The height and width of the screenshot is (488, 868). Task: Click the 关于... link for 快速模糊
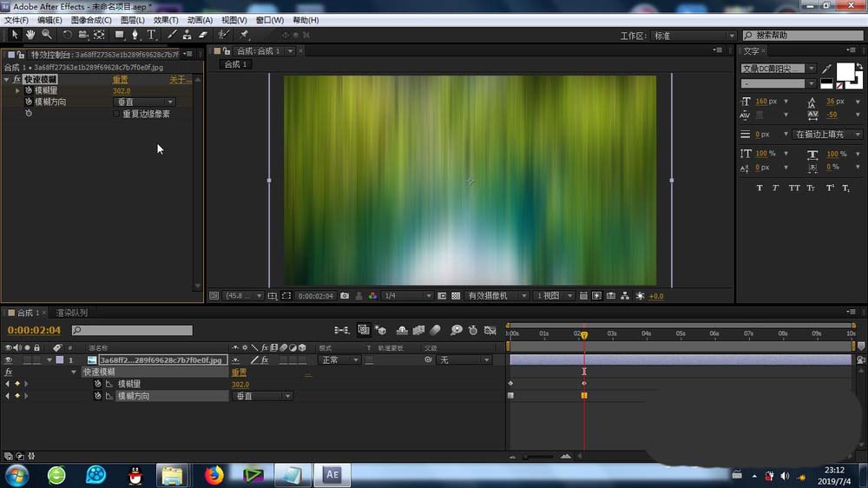coord(179,79)
